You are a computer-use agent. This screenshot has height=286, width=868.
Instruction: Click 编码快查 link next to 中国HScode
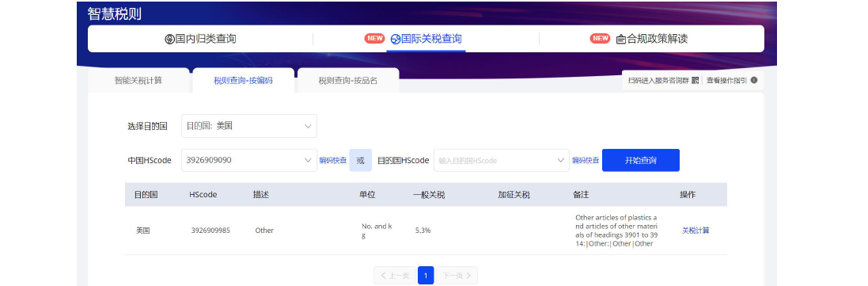coord(332,160)
